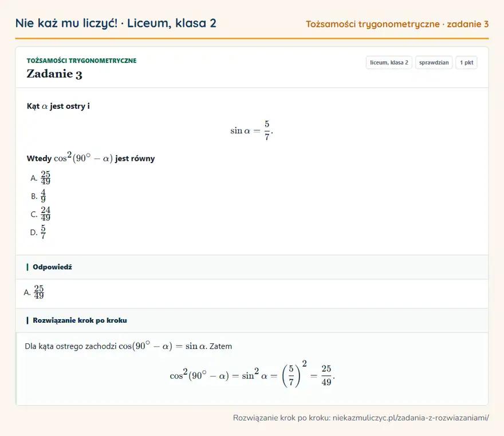The width and height of the screenshot is (504, 436).
Task: Click the 'Zadanie 3' heading
Action: coord(54,74)
